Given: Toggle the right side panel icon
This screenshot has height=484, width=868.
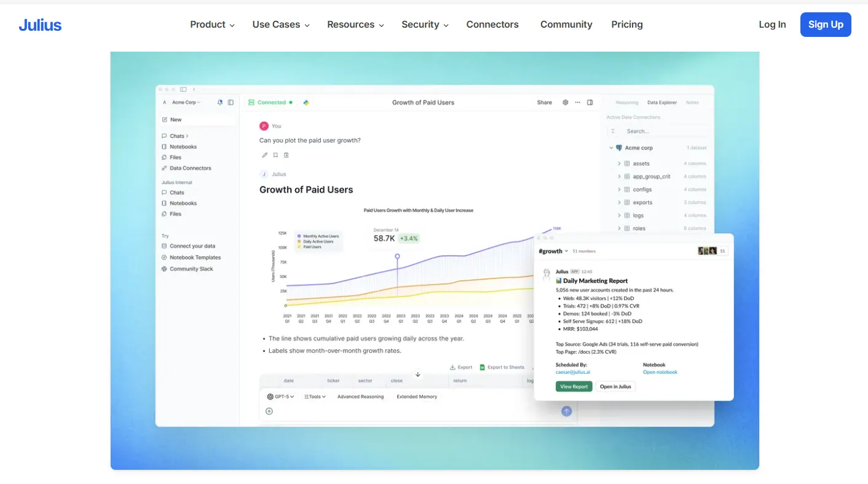Looking at the screenshot, I should (590, 103).
